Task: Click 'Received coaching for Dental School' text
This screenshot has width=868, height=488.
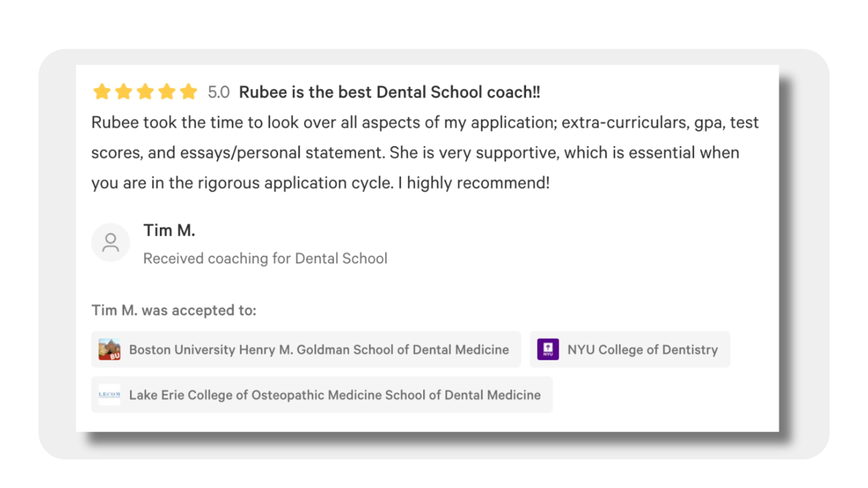Action: click(x=265, y=258)
